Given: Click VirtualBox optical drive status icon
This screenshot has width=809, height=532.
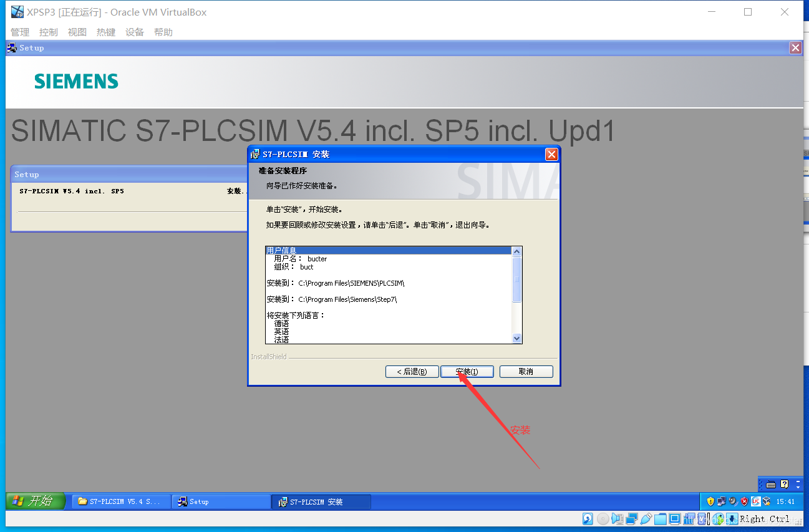Looking at the screenshot, I should click(x=603, y=519).
